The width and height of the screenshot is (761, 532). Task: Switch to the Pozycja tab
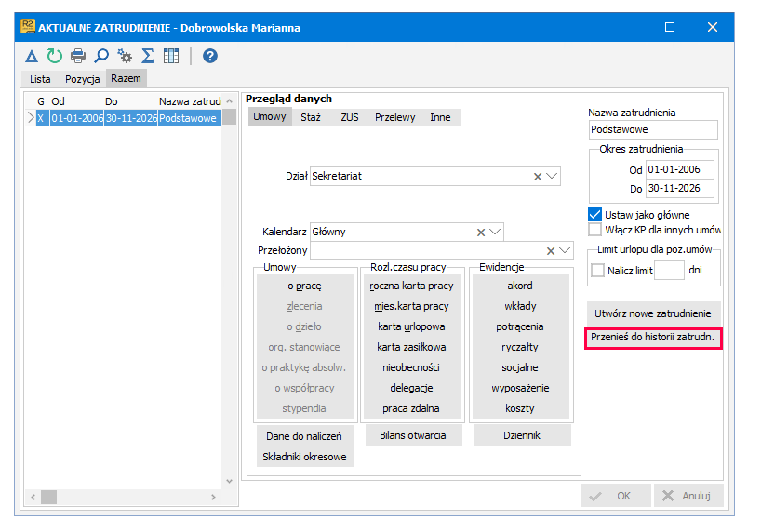tap(83, 79)
